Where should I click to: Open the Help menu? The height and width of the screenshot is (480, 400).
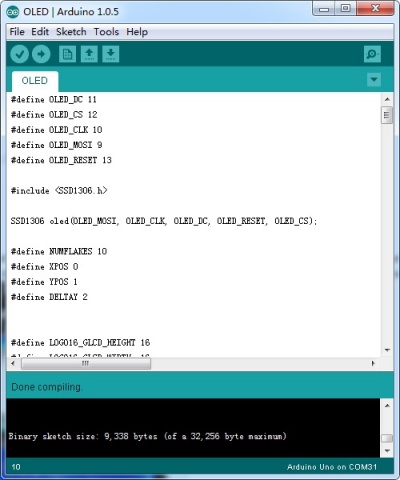(x=137, y=32)
